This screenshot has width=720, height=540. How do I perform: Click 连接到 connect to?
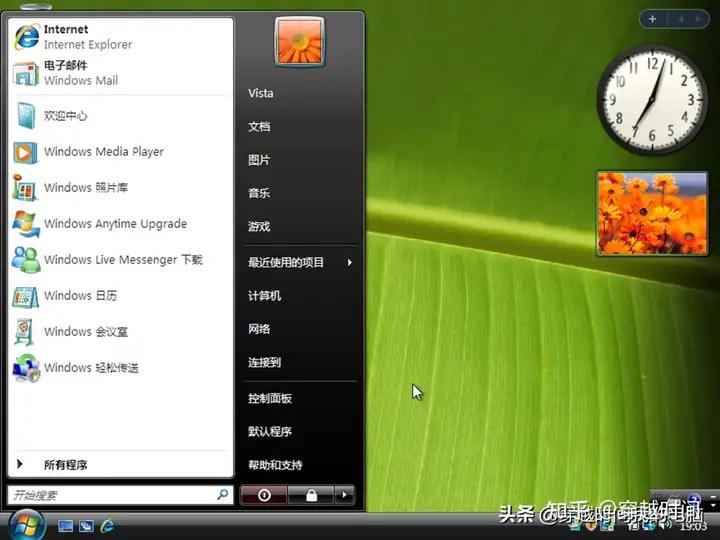[264, 362]
